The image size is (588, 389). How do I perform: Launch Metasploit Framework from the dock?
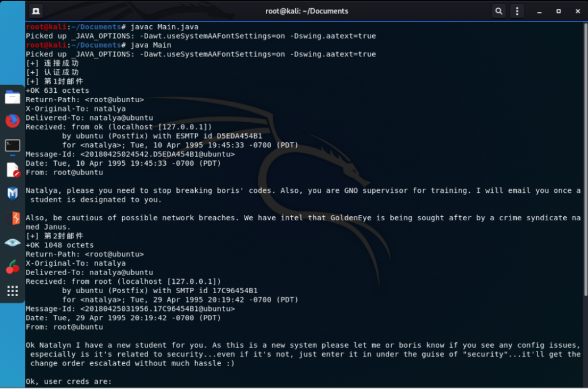pos(12,194)
